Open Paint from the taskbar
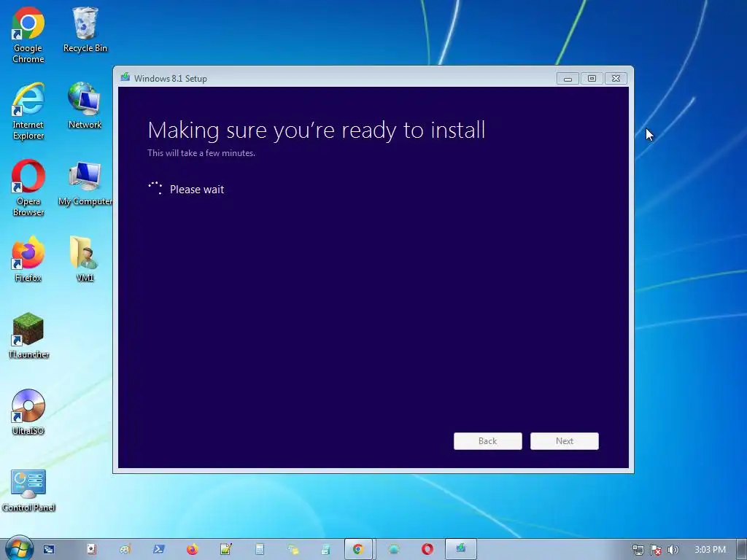The width and height of the screenshot is (747, 560). (125, 550)
